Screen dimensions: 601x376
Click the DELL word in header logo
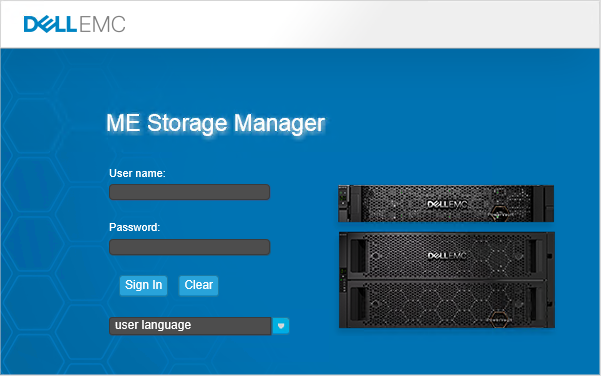pos(50,24)
